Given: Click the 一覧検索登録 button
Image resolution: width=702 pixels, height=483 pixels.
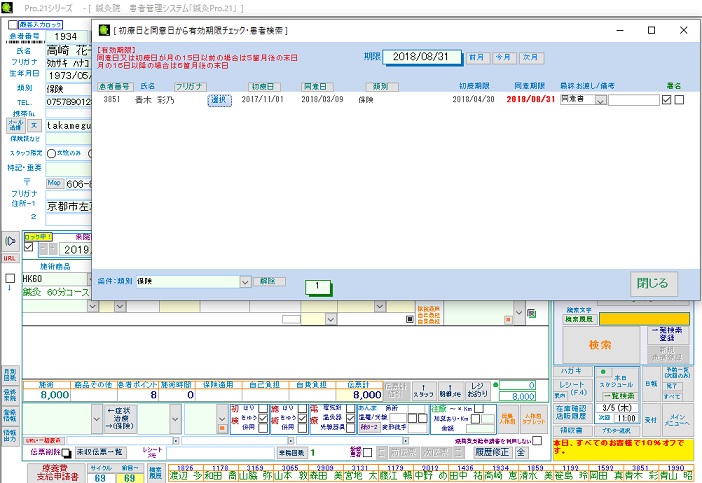Looking at the screenshot, I should point(667,334).
